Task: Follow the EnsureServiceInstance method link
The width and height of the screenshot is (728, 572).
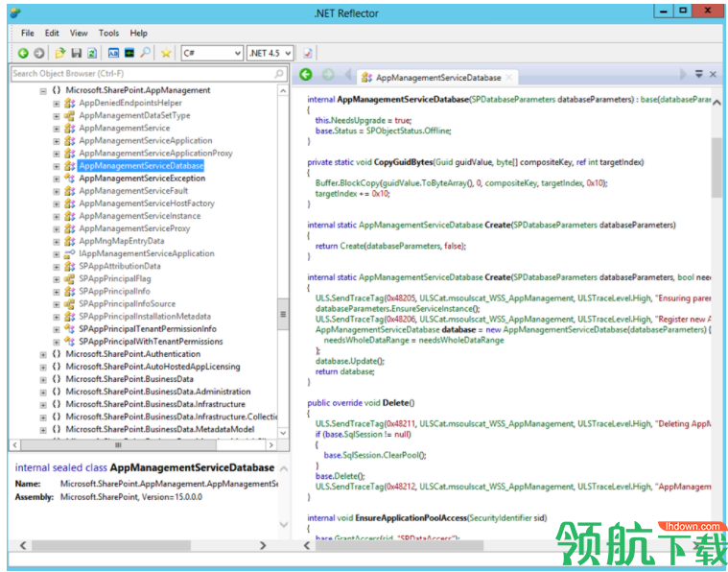Action: tap(432, 308)
